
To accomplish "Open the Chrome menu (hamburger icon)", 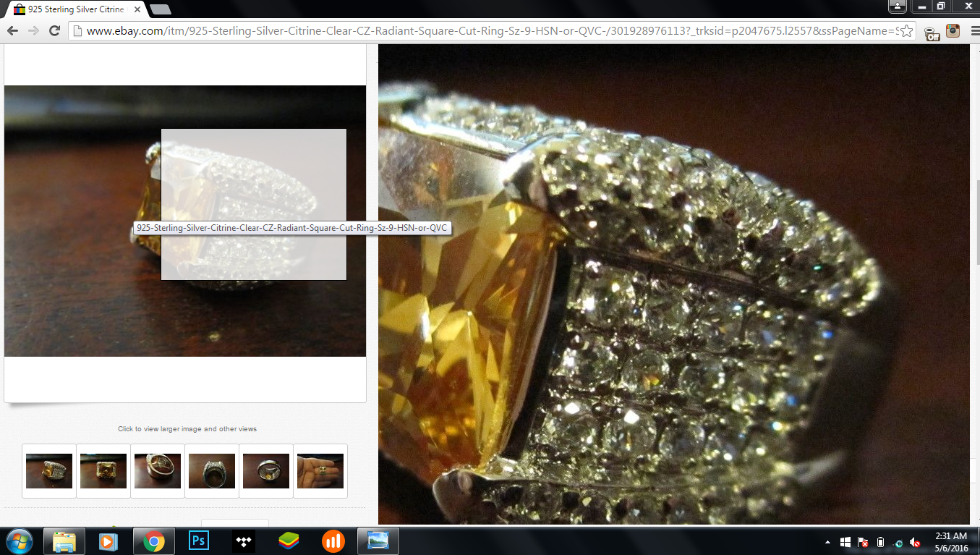I will [974, 30].
